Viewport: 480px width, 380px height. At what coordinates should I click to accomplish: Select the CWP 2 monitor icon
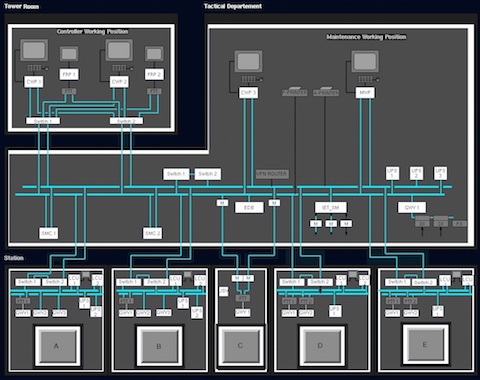[119, 50]
